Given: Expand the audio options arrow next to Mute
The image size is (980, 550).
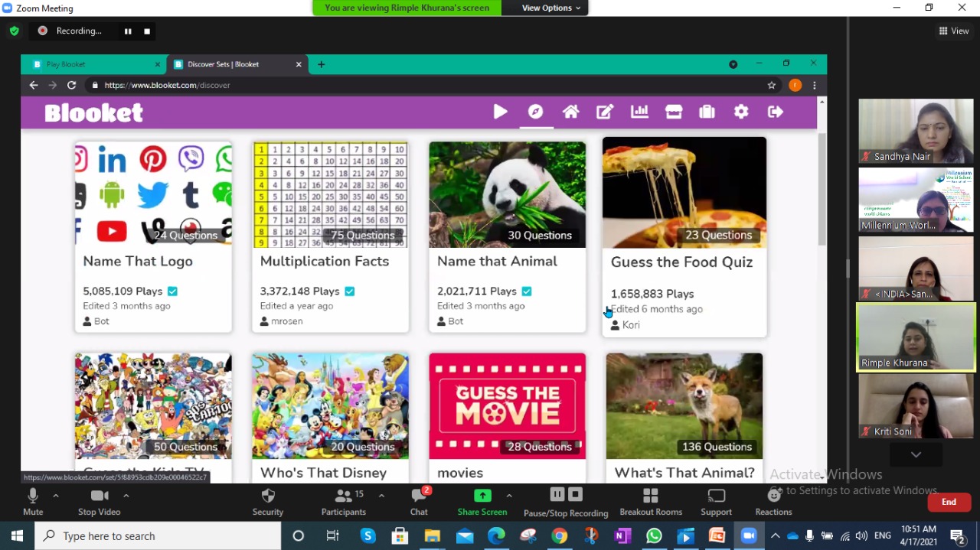Looking at the screenshot, I should pos(55,496).
